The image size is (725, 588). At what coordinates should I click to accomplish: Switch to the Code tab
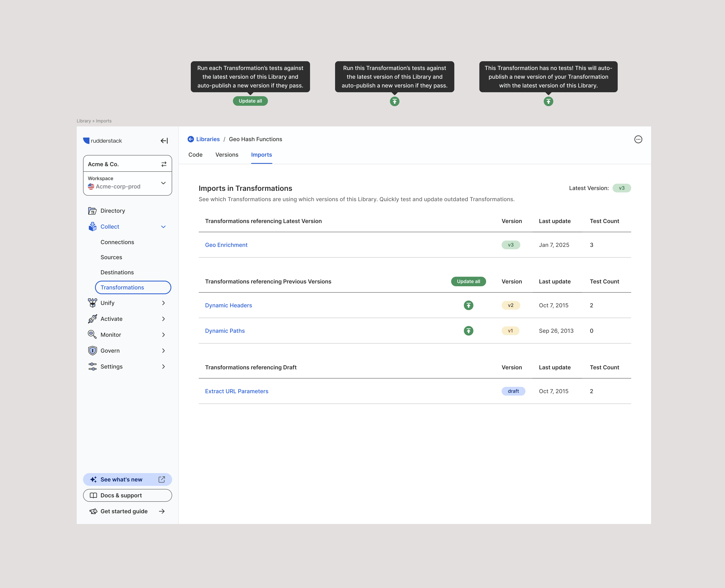point(195,154)
